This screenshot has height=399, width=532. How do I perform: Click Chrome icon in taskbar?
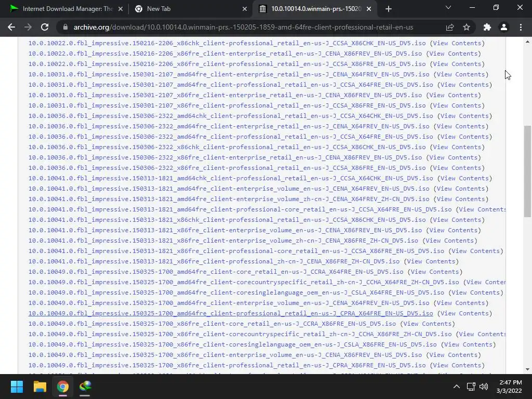point(62,387)
